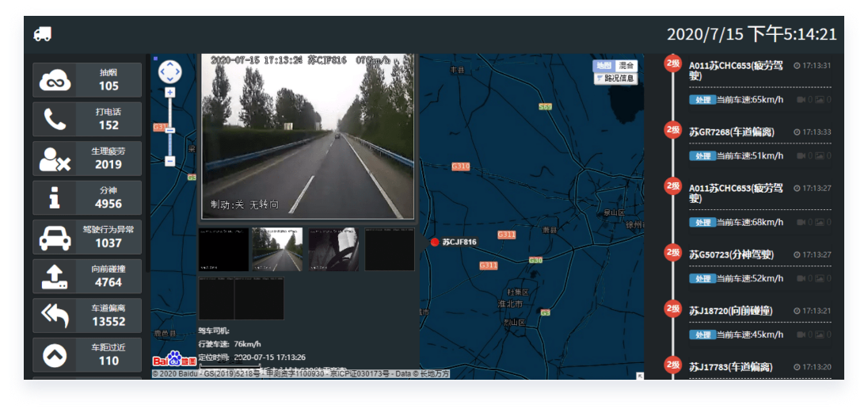Viewport: 868px width, 413px height.
Task: Open abnormal driving (驾驶行为异常) car icon
Action: click(x=55, y=237)
